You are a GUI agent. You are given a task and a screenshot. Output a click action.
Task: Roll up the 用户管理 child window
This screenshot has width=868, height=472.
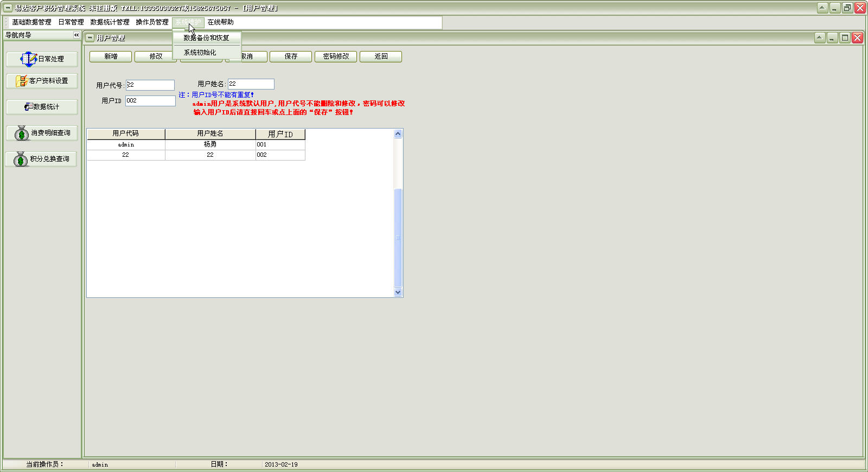tap(820, 37)
